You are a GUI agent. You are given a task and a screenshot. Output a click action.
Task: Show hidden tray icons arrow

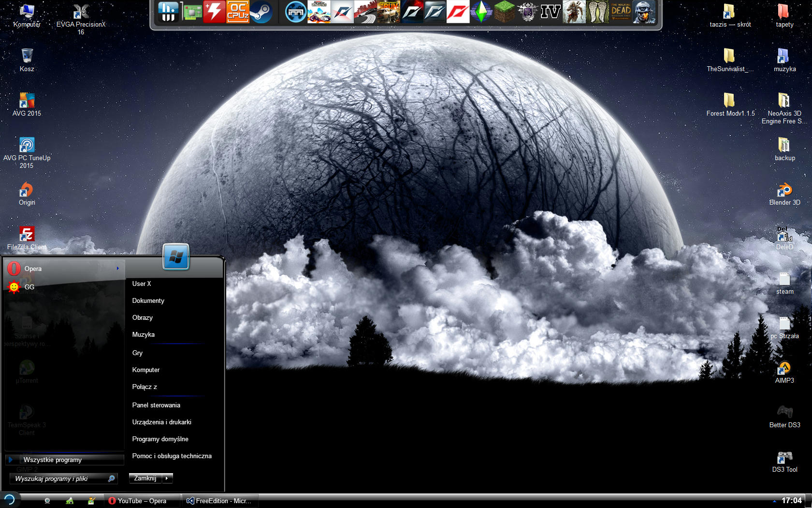coord(774,501)
